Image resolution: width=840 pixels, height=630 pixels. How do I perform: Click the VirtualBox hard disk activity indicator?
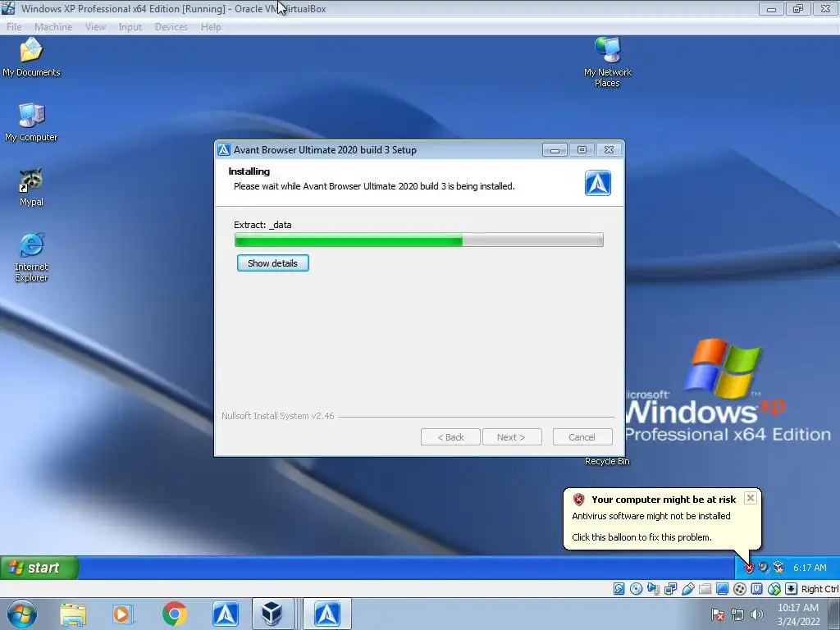(619, 589)
